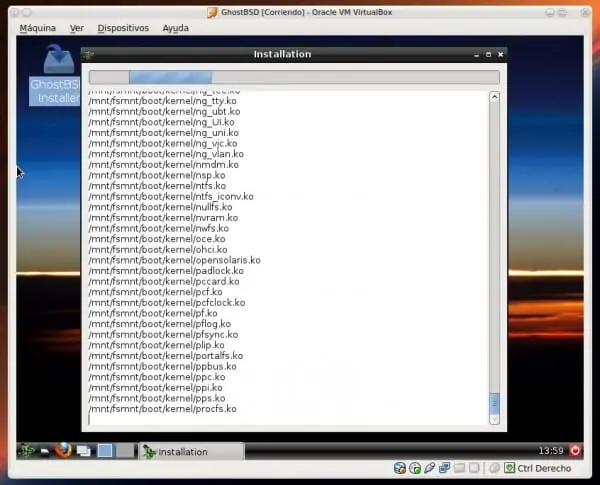Open the GhostBSD Installer desktop icon
Screen dimensions: 600x485
pos(58,75)
